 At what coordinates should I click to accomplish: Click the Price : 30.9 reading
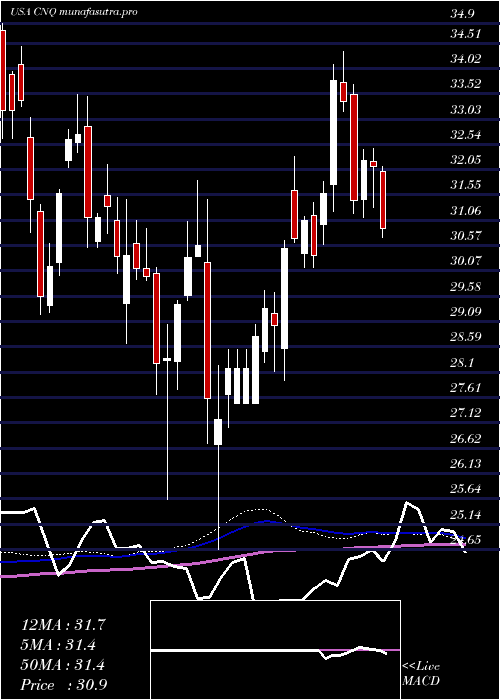click(x=64, y=685)
